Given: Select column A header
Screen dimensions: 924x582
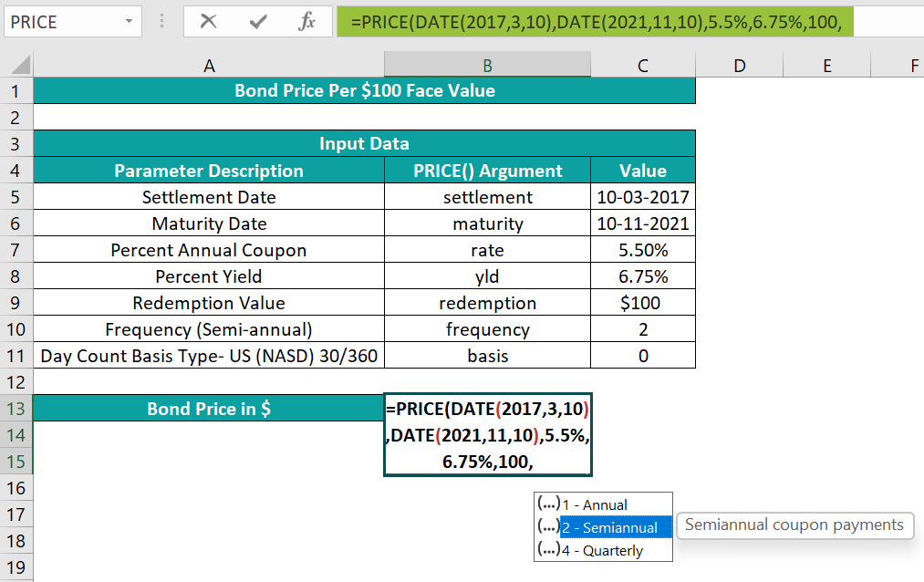Looking at the screenshot, I should coord(209,65).
